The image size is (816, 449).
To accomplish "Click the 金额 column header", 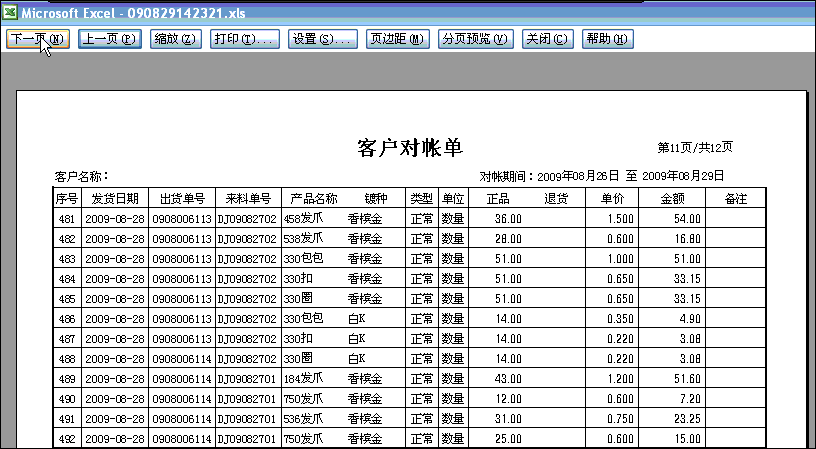I will click(672, 198).
